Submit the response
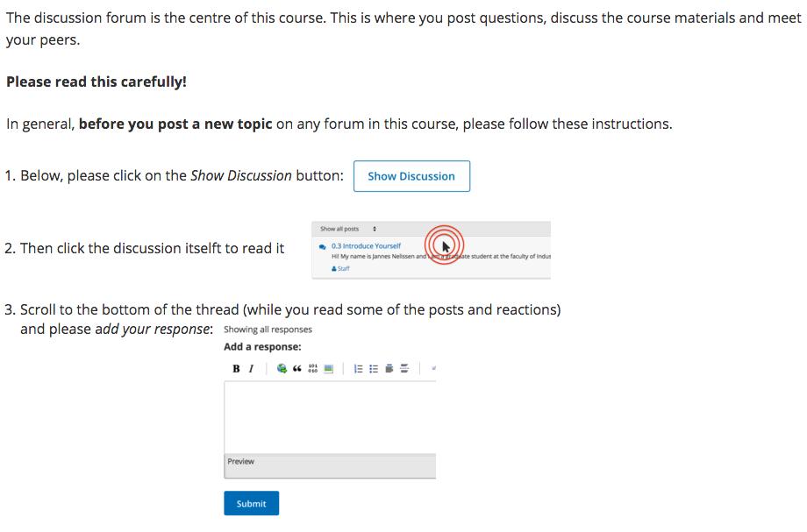Image resolution: width=807 pixels, height=532 pixels. point(251,503)
